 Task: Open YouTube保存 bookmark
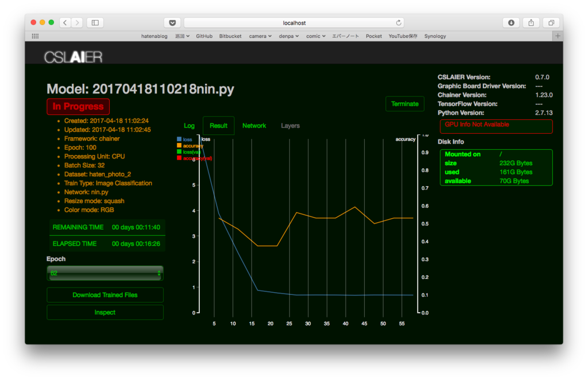point(403,36)
